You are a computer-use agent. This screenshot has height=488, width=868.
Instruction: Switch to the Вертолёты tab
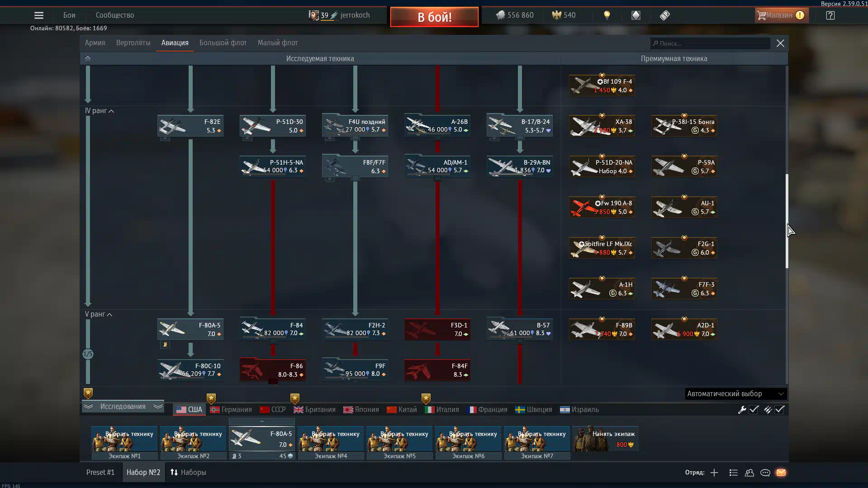tap(133, 43)
